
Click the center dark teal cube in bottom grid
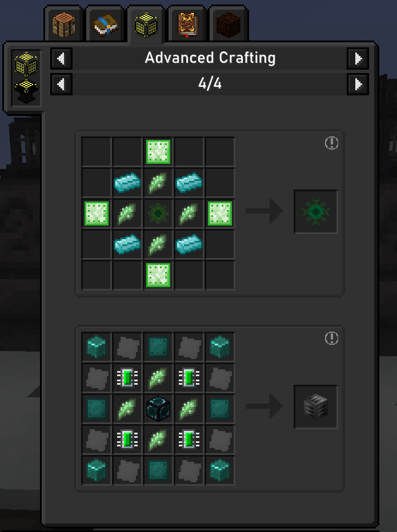[x=158, y=409]
